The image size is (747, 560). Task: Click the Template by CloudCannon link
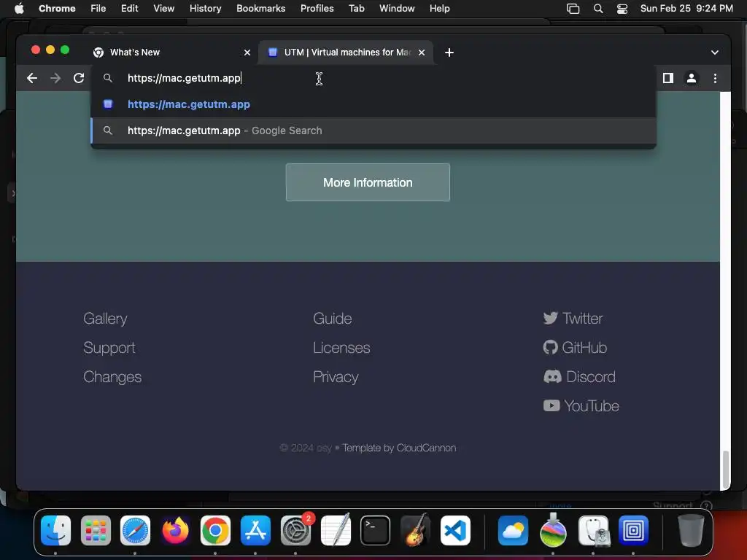point(399,448)
